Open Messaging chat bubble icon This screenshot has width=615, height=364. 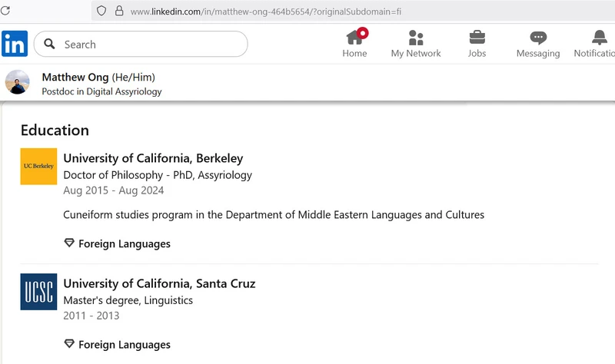click(x=538, y=38)
